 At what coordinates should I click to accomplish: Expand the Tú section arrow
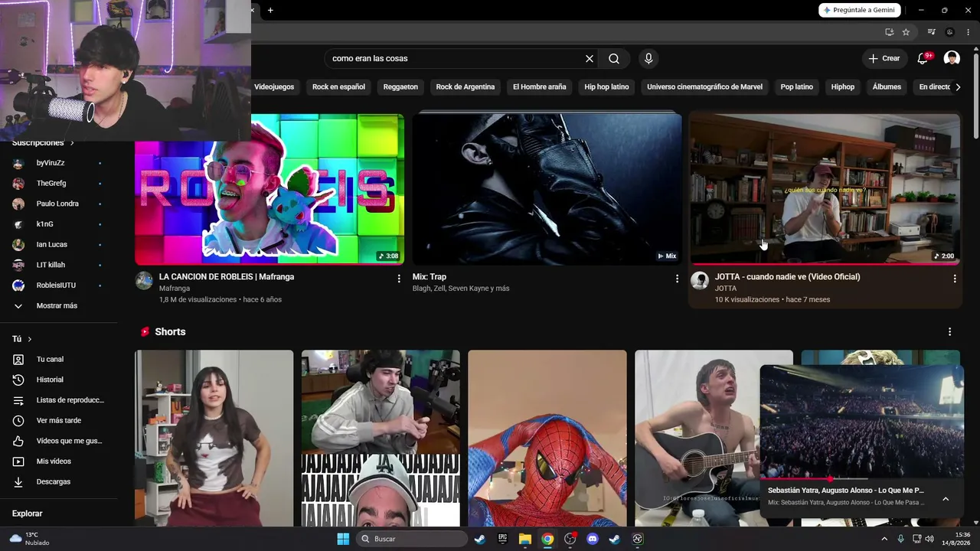tap(30, 339)
